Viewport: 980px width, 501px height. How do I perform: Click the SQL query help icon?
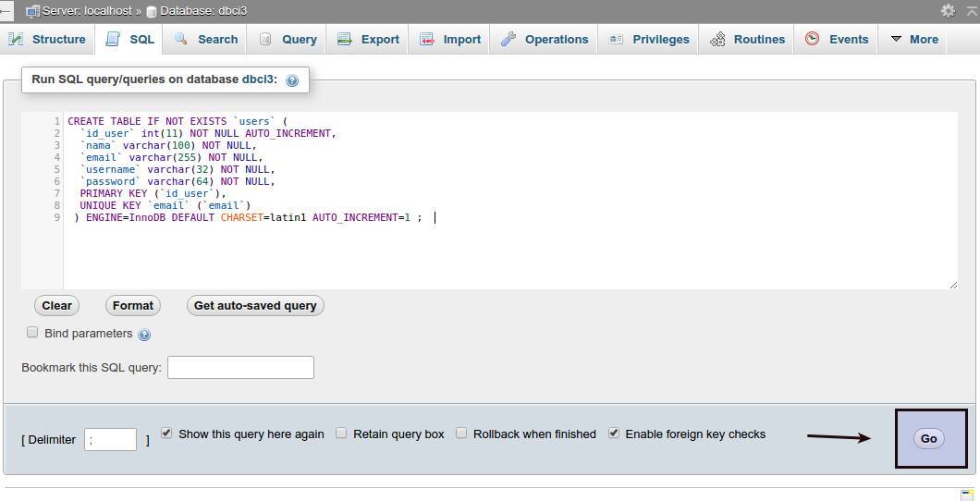(292, 80)
